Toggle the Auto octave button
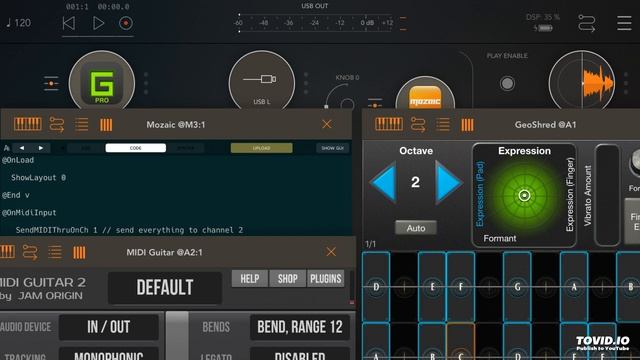The image size is (640, 360). tap(416, 228)
